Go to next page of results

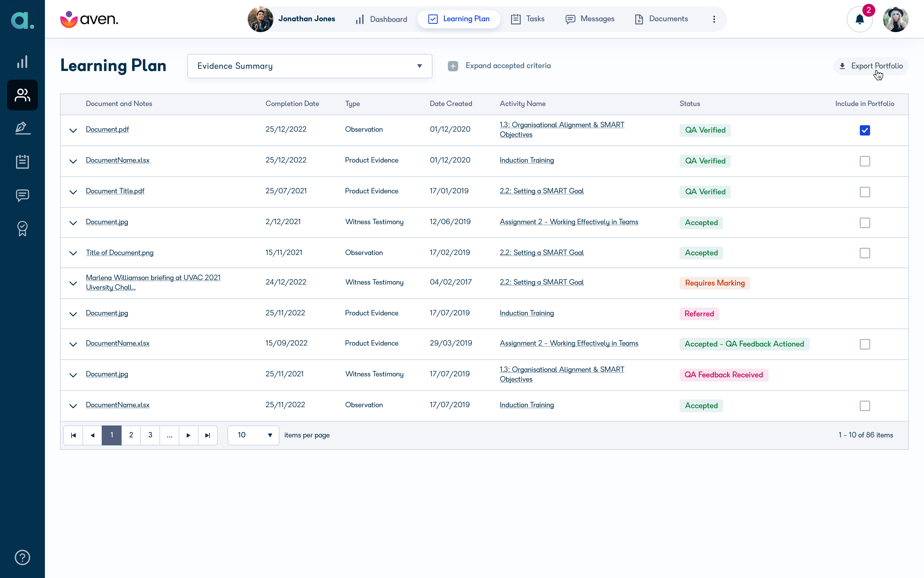click(189, 435)
